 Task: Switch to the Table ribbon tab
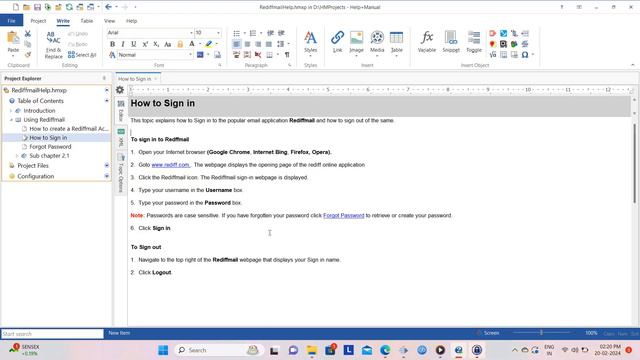pyautogui.click(x=87, y=21)
